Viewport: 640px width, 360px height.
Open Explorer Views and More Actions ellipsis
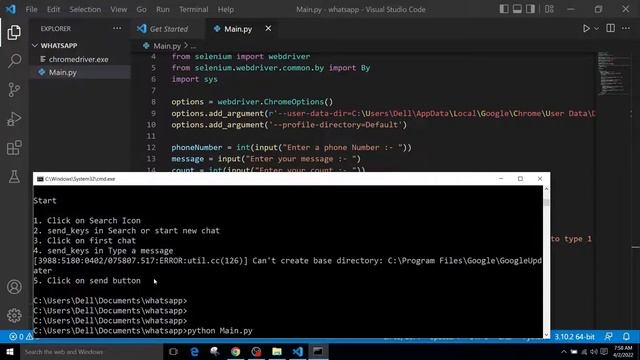click(117, 29)
